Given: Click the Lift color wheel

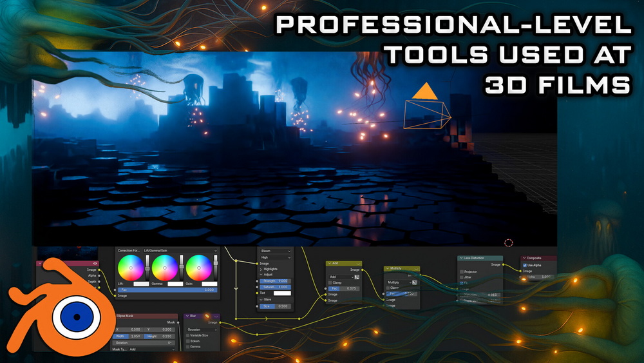Looking at the screenshot, I should [x=131, y=268].
